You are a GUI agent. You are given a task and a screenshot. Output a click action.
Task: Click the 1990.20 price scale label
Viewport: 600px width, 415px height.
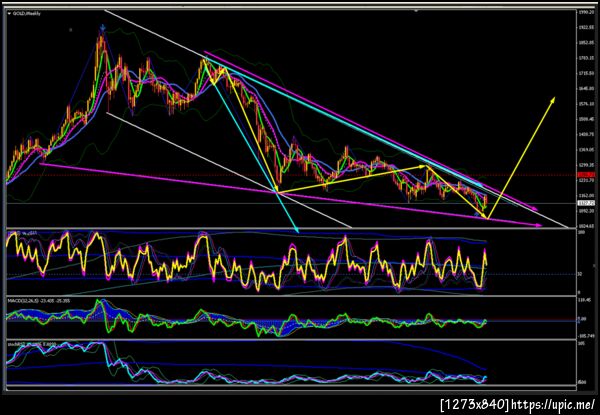click(586, 12)
